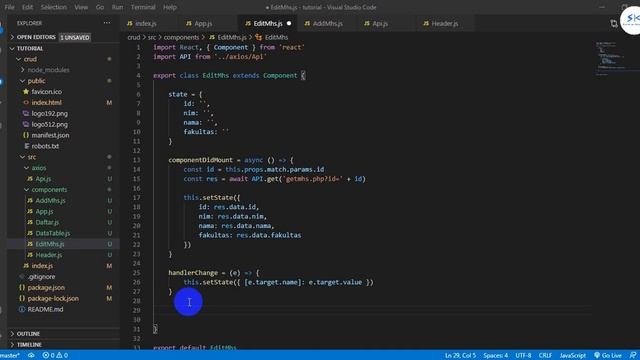This screenshot has width=640, height=360.
Task: Open the Edit menu
Action: click(27, 7)
